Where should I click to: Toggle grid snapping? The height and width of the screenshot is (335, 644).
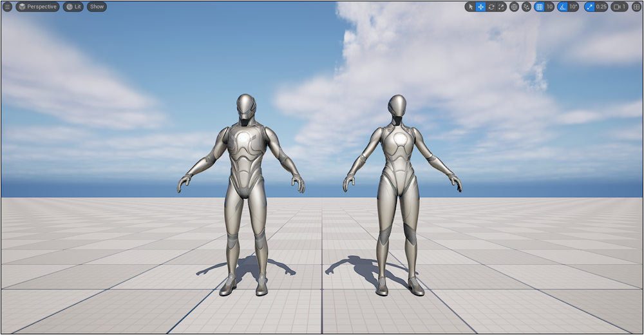539,6
